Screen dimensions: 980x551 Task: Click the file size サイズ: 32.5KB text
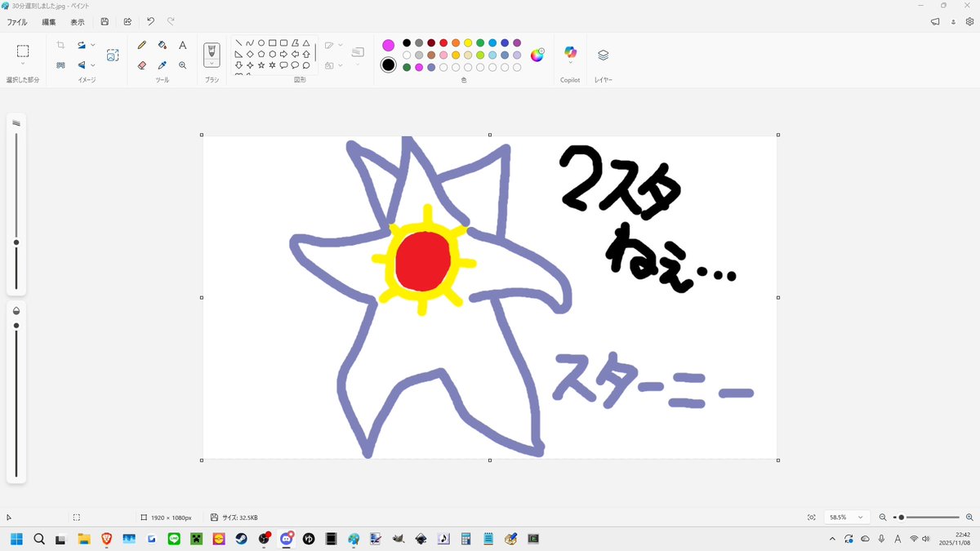point(240,518)
